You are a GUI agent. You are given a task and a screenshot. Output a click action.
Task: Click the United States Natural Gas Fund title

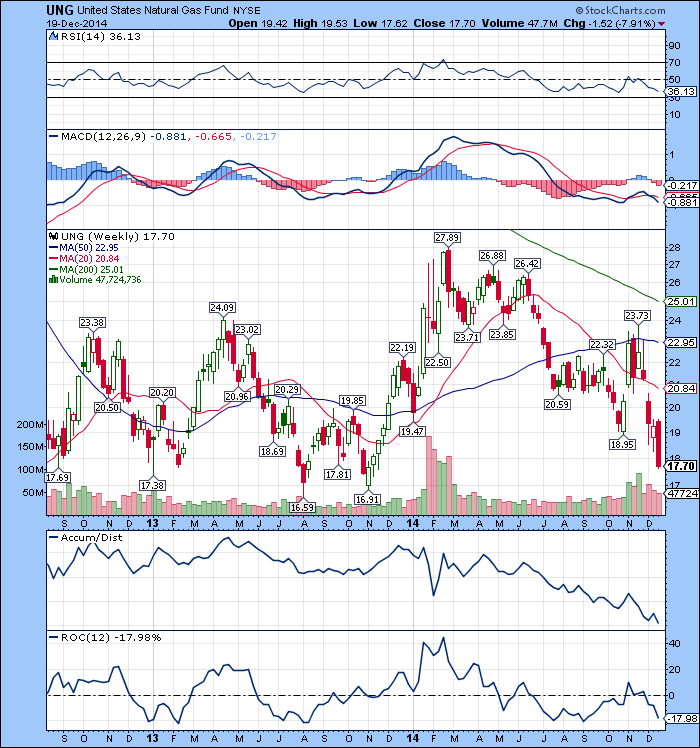tap(154, 10)
